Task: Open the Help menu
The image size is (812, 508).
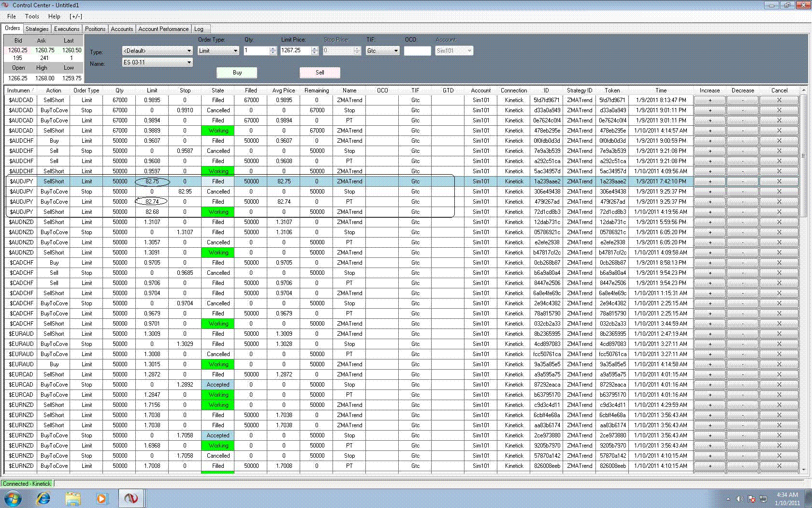Action: [x=54, y=16]
